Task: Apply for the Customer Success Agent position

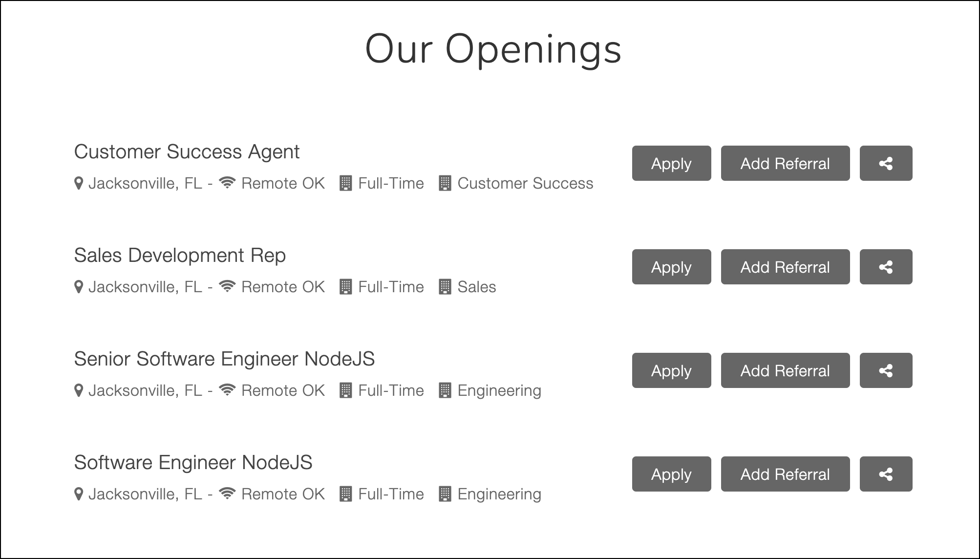Action: tap(671, 163)
